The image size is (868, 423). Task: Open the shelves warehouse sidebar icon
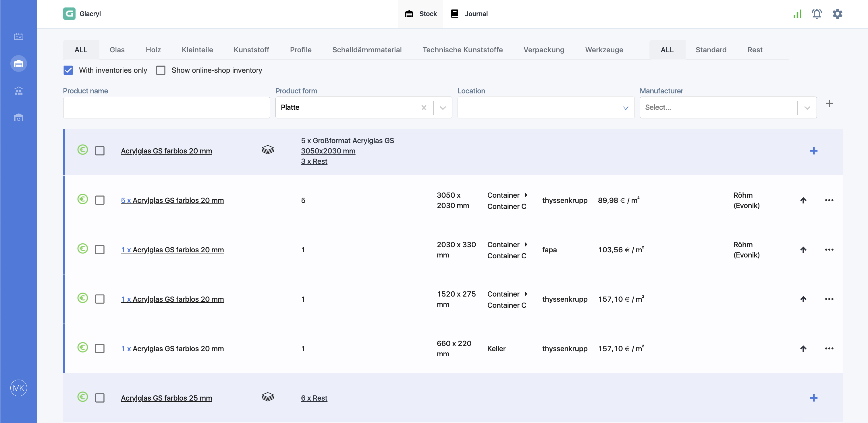click(x=19, y=91)
